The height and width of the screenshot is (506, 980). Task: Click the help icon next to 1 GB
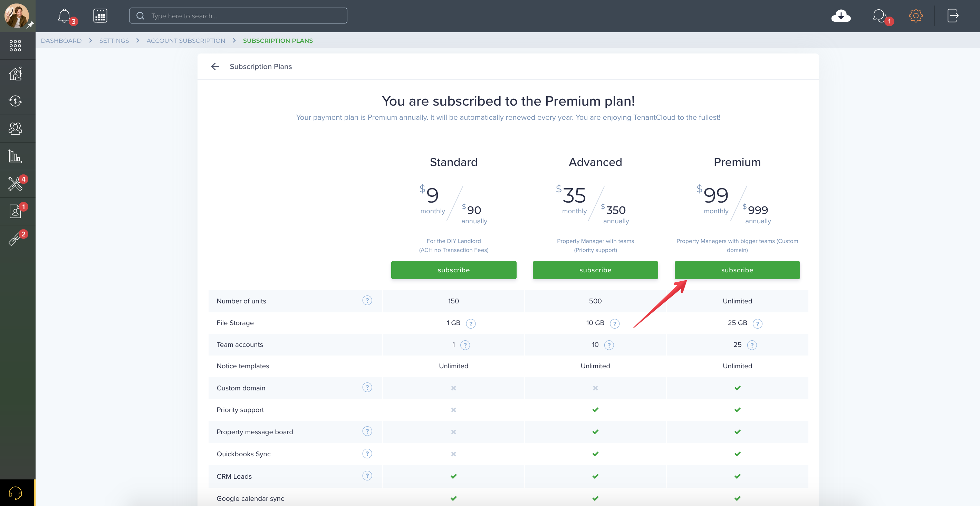(471, 323)
